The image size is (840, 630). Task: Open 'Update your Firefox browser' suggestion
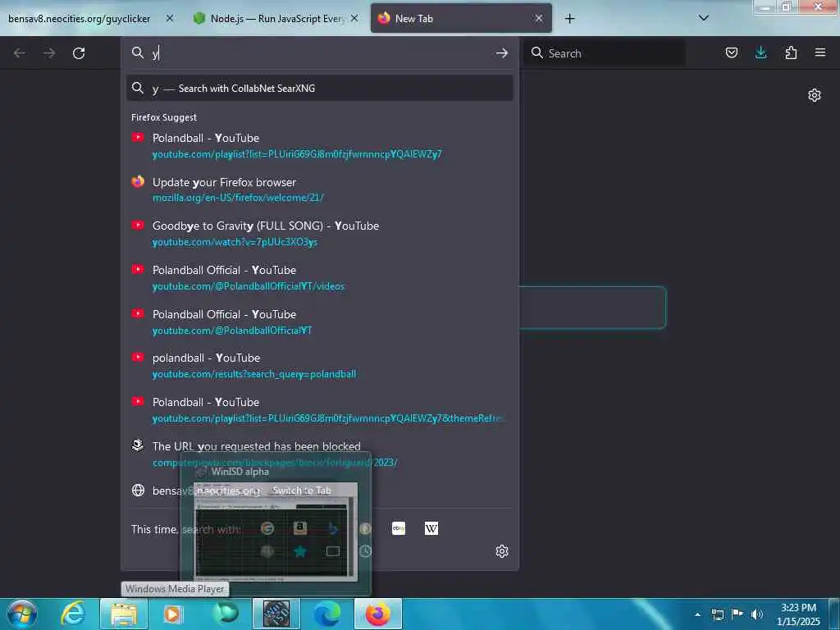click(320, 189)
